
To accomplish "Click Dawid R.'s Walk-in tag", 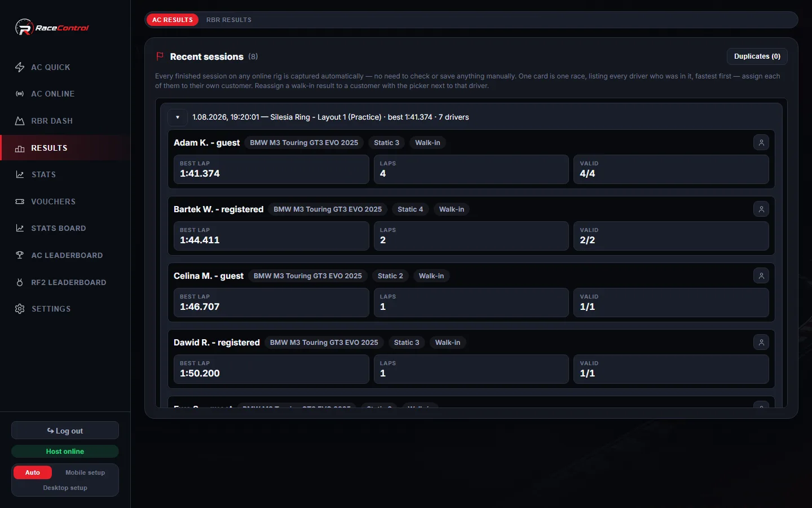I will pos(448,343).
